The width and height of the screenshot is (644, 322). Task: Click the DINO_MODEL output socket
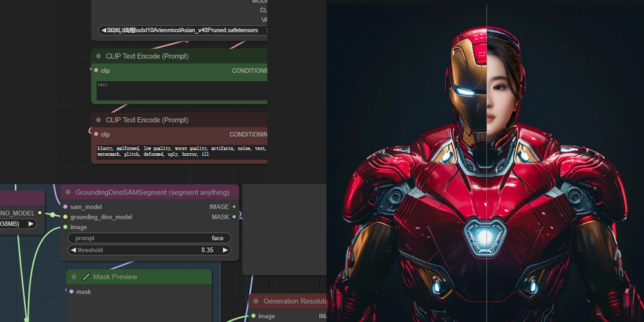(x=39, y=213)
